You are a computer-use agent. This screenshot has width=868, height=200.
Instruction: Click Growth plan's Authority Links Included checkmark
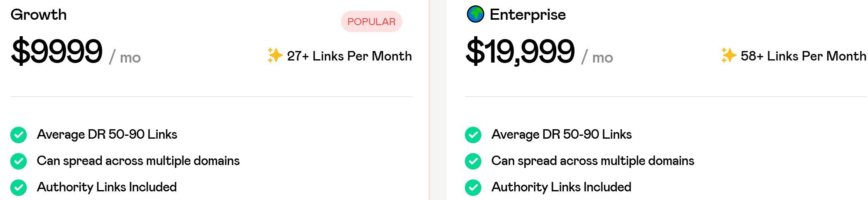point(19,187)
